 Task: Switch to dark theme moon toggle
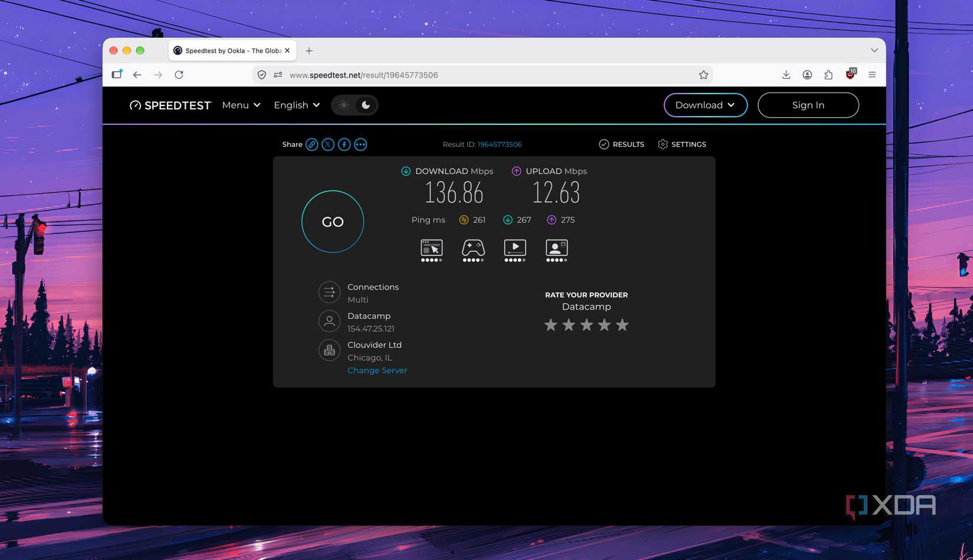[366, 105]
